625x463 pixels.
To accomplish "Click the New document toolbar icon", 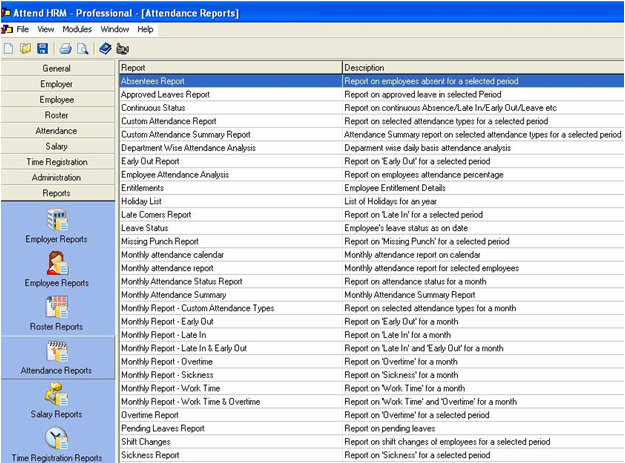I will coord(8,49).
